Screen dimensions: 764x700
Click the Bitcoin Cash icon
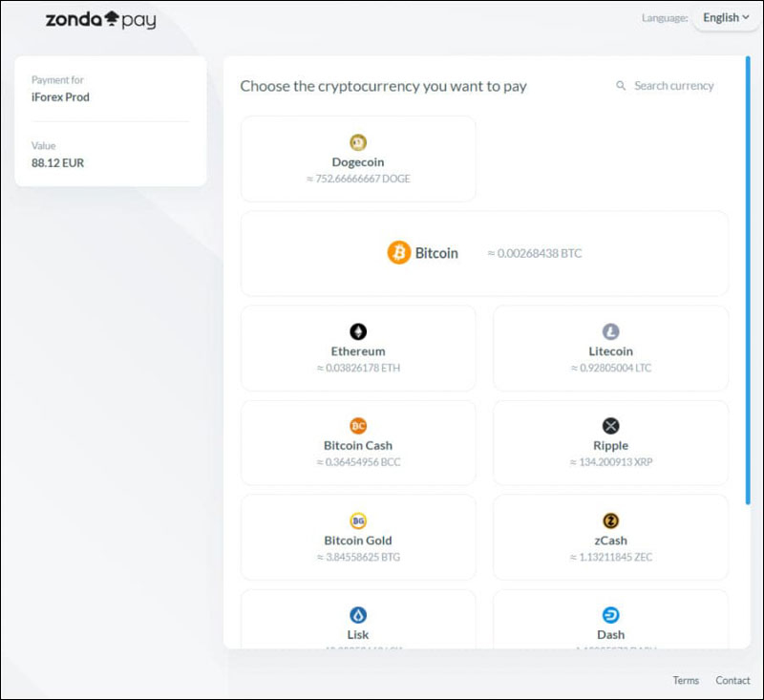[358, 426]
